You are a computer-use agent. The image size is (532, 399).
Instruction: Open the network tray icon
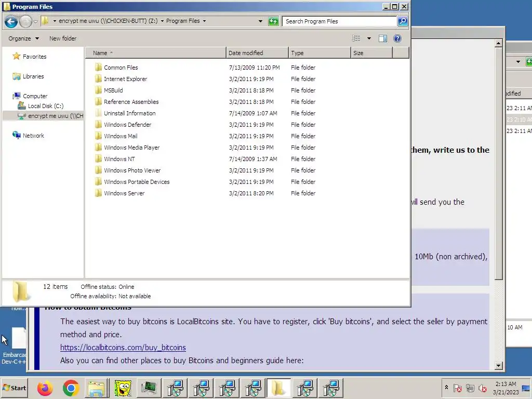tap(470, 388)
